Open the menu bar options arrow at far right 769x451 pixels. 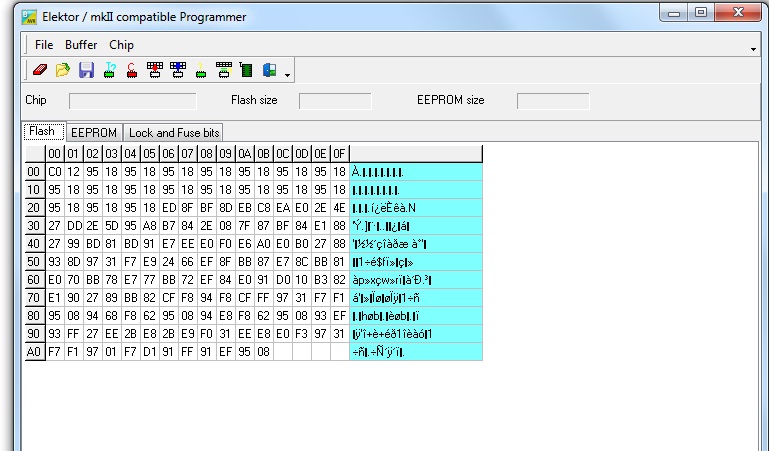point(753,49)
